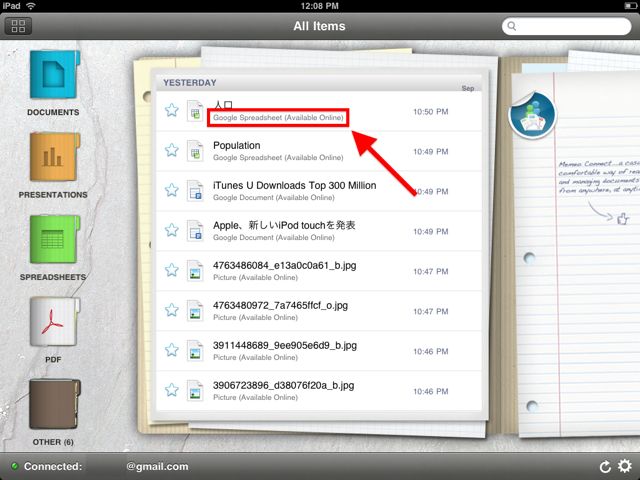Tap picture icon of 4763480972_7a7465ffcf_o.jpg
This screenshot has height=480, width=640.
pyautogui.click(x=195, y=311)
